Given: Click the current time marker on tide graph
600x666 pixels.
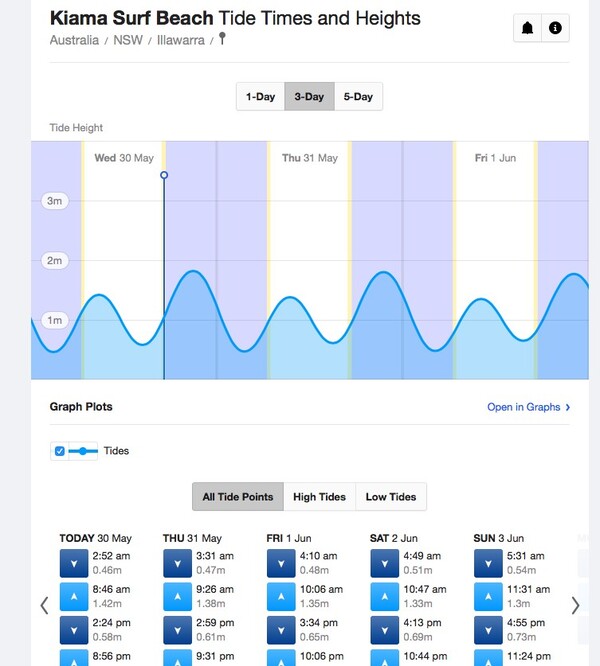Looking at the screenshot, I should (x=164, y=175).
